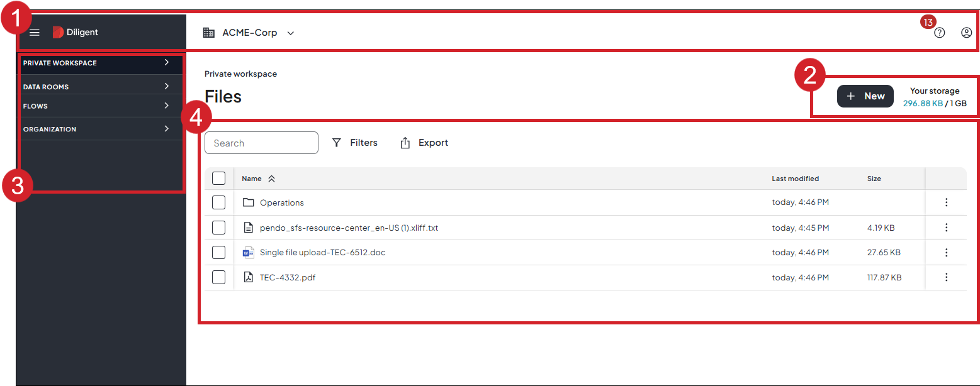
Task: Open the hamburger navigation menu
Action: click(x=35, y=33)
